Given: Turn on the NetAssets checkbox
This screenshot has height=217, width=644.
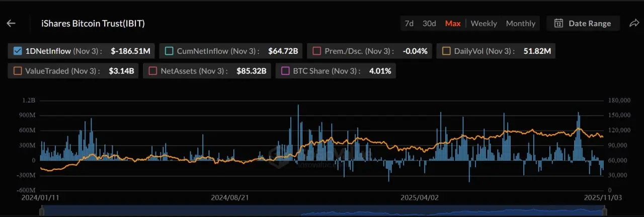Looking at the screenshot, I should [153, 71].
